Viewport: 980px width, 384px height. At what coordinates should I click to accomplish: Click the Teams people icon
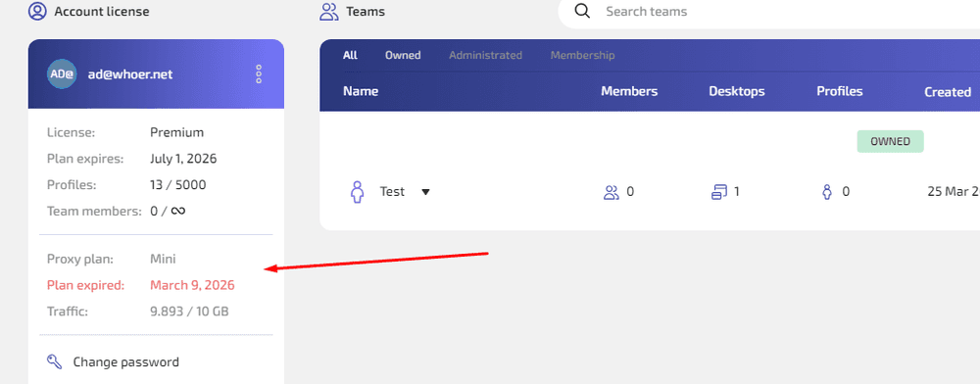tap(328, 11)
